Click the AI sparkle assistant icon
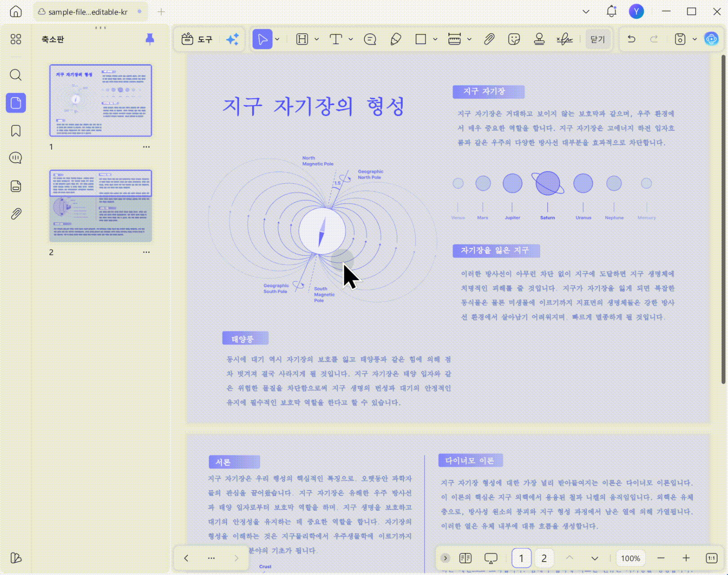 click(232, 40)
